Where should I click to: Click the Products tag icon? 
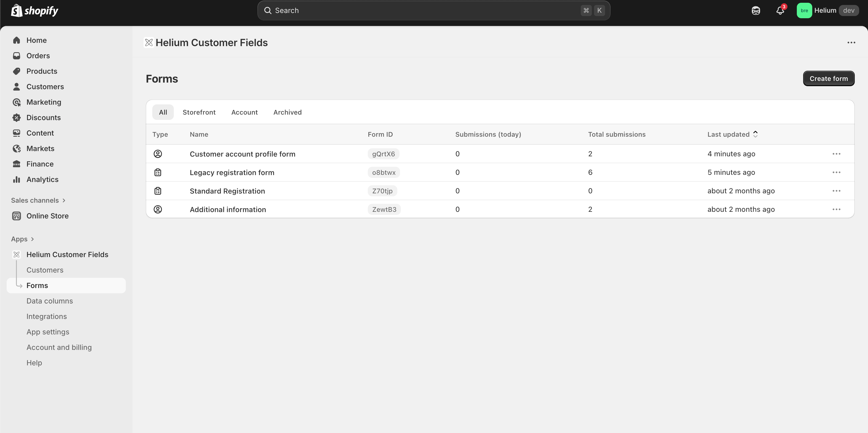pyautogui.click(x=17, y=71)
